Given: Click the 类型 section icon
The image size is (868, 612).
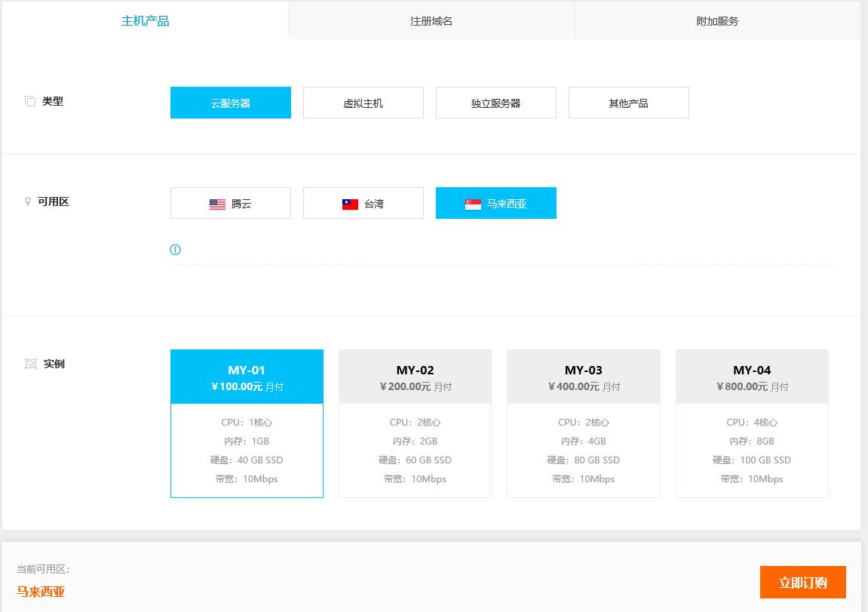Looking at the screenshot, I should click(30, 101).
